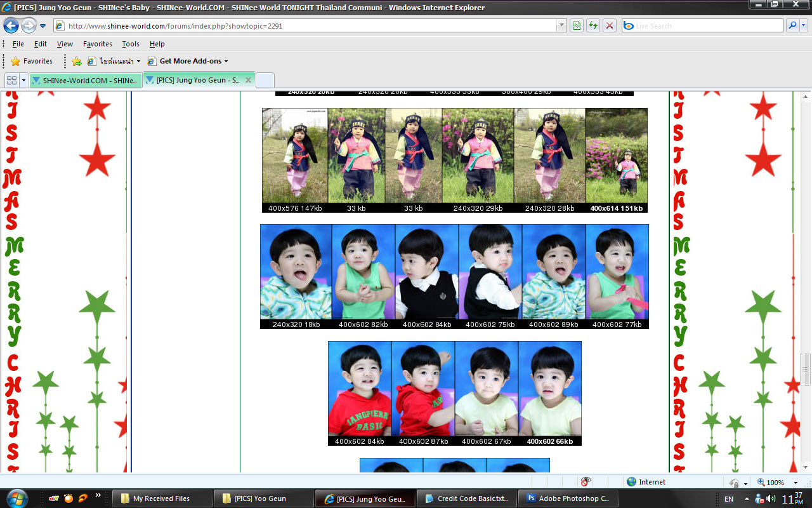Switch to Adobe Photoshop taskbar window

click(x=568, y=498)
